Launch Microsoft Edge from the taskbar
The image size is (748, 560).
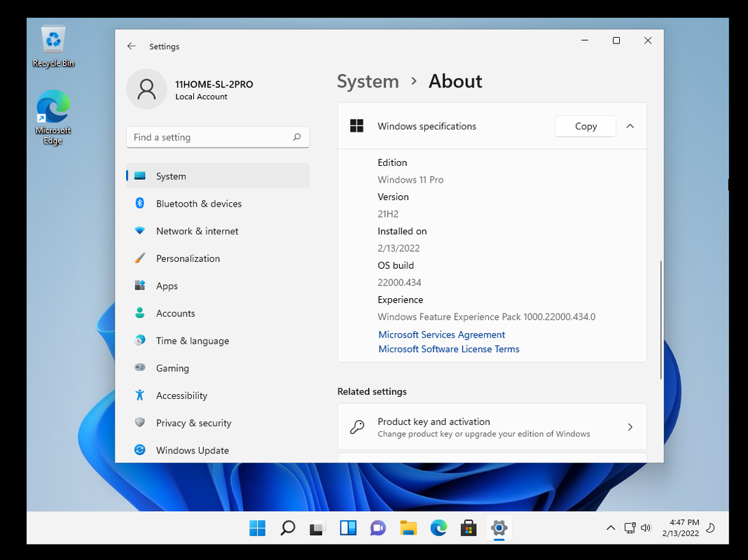pyautogui.click(x=438, y=528)
